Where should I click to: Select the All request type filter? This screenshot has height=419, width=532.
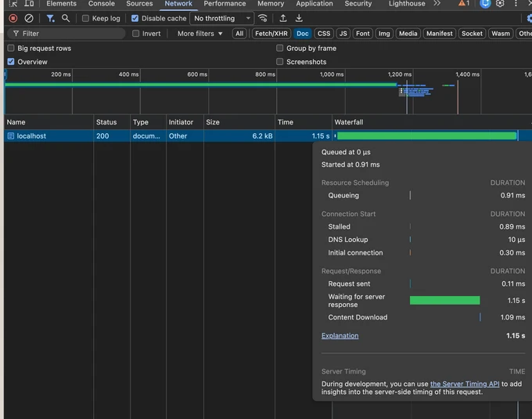click(239, 34)
